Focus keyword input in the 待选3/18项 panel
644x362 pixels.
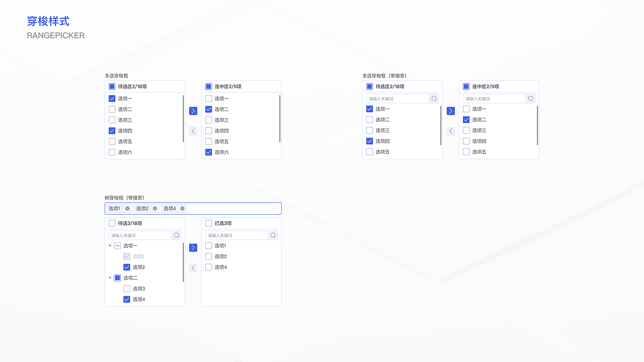(140, 235)
